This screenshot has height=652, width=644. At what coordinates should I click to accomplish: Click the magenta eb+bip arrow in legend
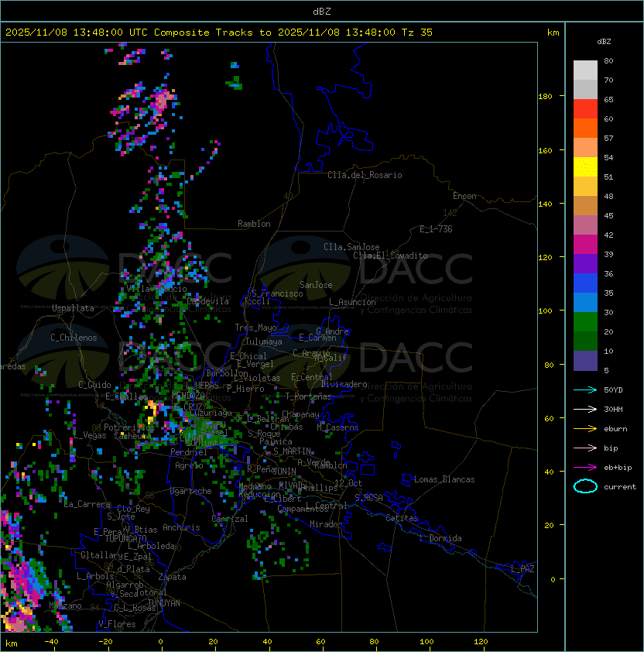[585, 468]
